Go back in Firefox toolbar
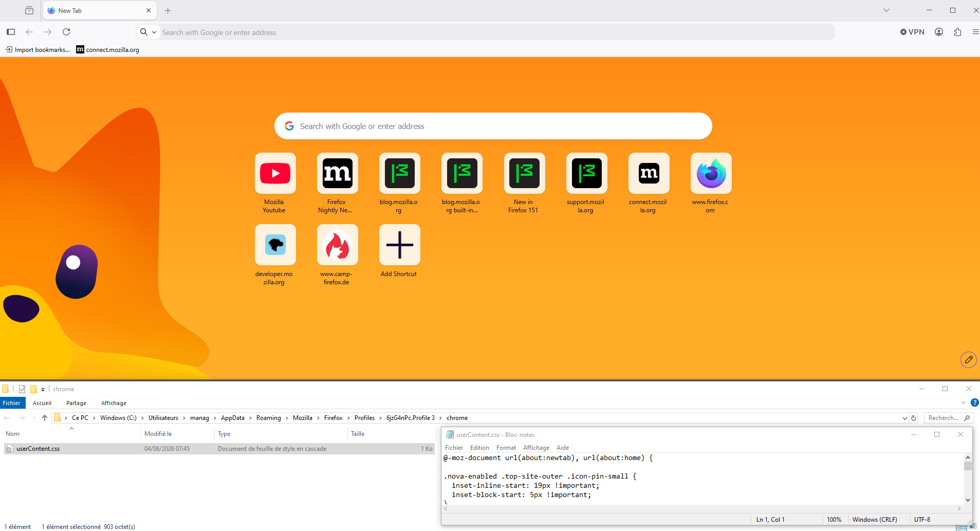Viewport: 980px width, 531px height. (29, 32)
